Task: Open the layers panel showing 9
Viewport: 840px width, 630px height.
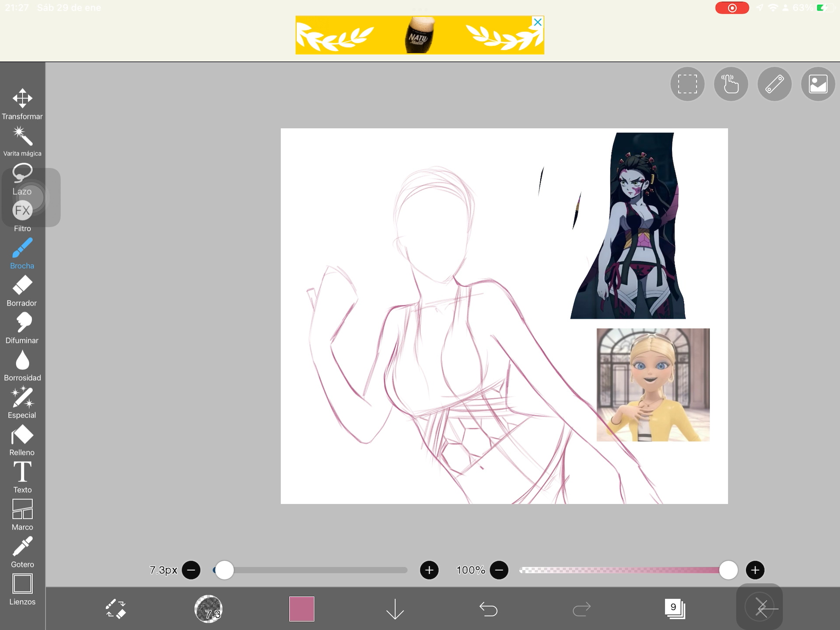Action: pyautogui.click(x=675, y=609)
